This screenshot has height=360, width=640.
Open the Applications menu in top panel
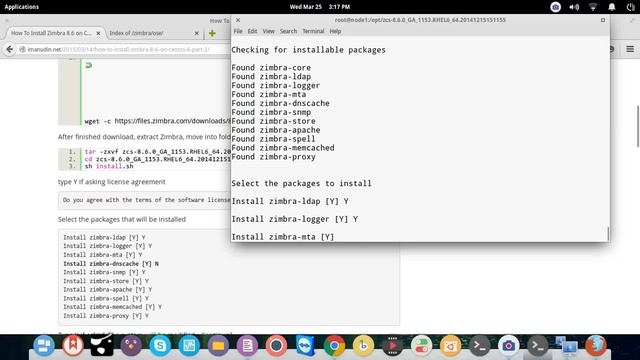[x=22, y=7]
